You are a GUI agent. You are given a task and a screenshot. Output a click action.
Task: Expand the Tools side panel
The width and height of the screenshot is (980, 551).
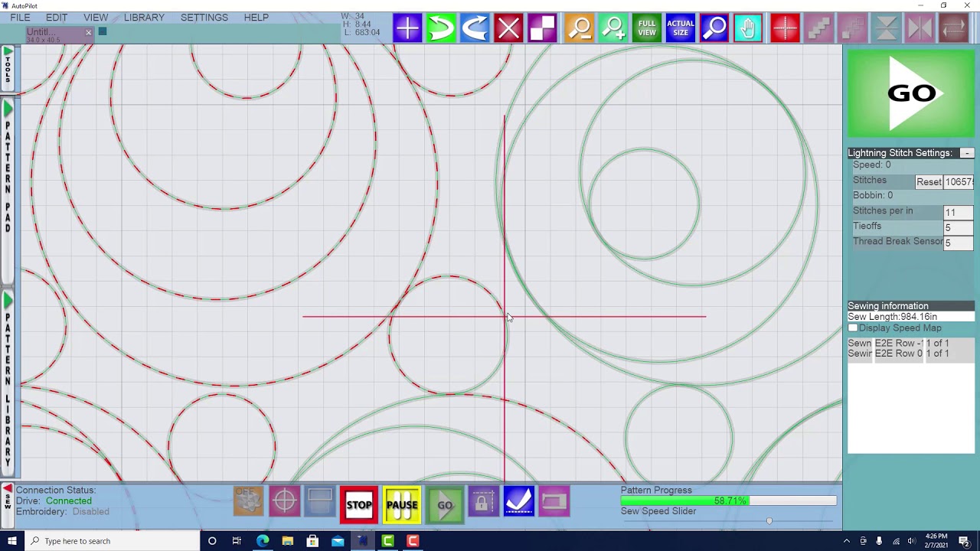pos(8,67)
